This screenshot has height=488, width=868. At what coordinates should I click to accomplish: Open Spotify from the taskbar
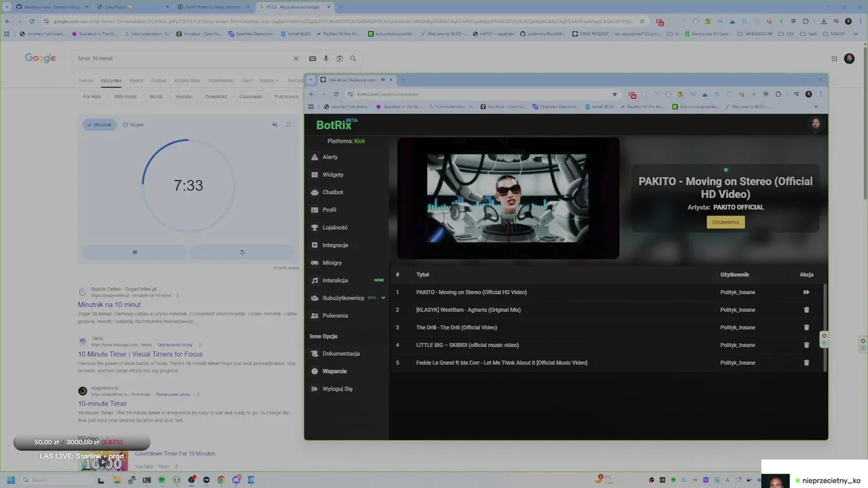pyautogui.click(x=161, y=480)
